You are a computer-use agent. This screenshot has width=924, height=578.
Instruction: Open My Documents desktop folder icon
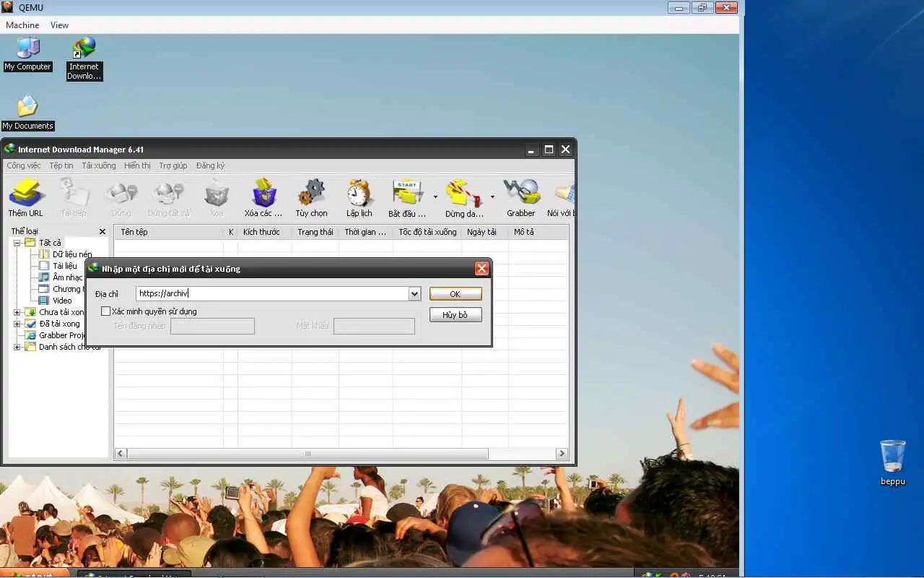point(27,112)
